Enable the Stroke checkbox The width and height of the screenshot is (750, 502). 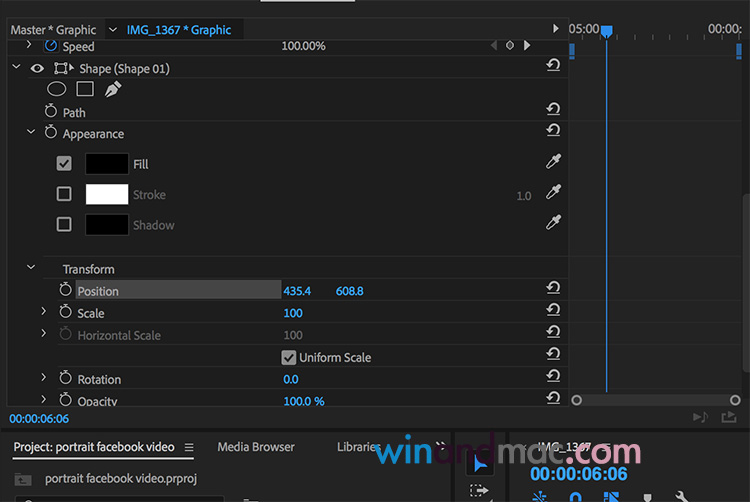click(x=64, y=194)
